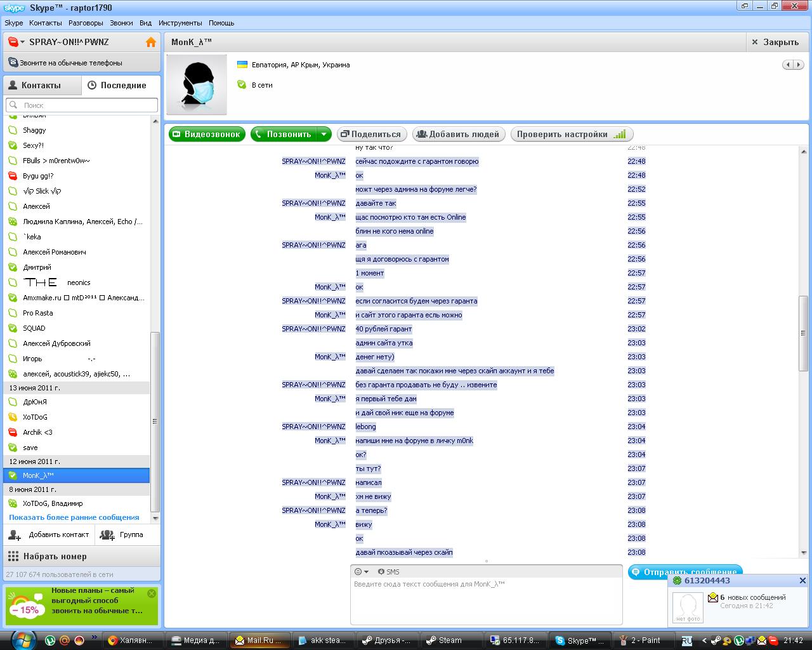
Task: Open the Pro Rasta conversation
Action: coord(77,313)
